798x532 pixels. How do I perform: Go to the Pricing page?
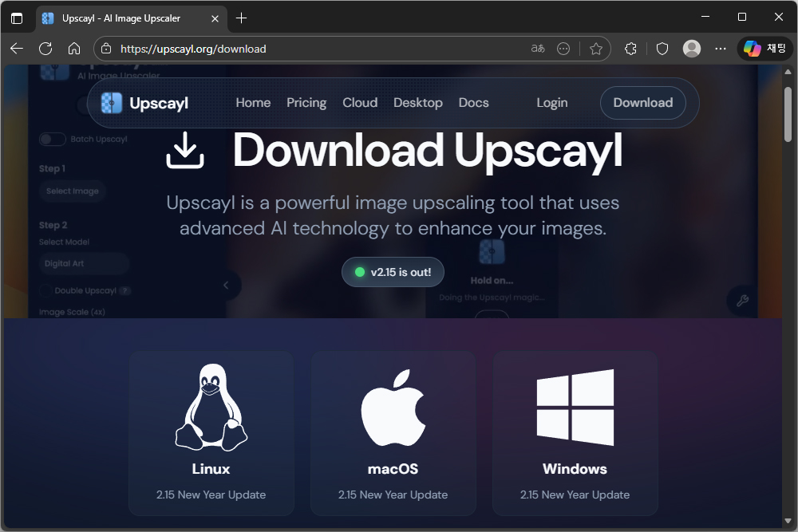pyautogui.click(x=306, y=103)
